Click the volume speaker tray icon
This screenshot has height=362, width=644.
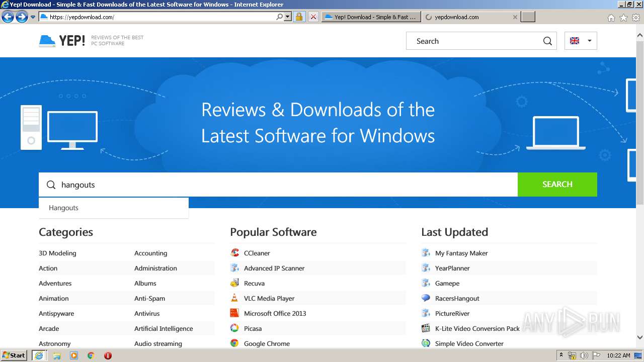584,355
